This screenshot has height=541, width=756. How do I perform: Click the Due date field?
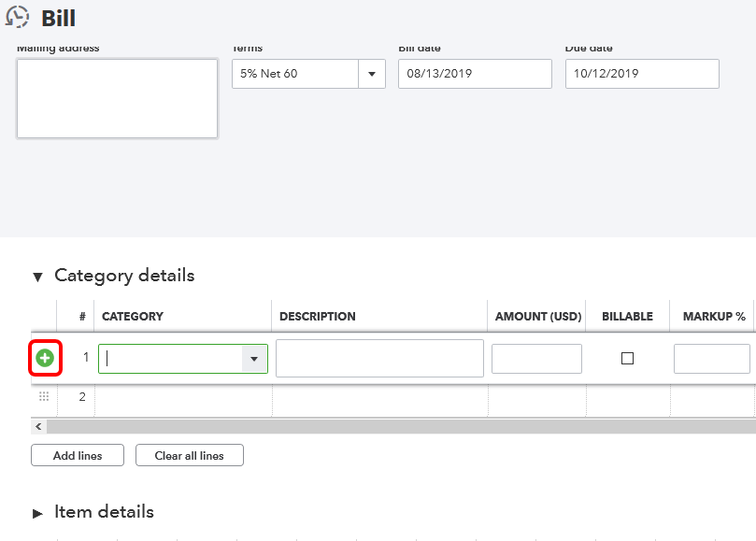pyautogui.click(x=641, y=74)
